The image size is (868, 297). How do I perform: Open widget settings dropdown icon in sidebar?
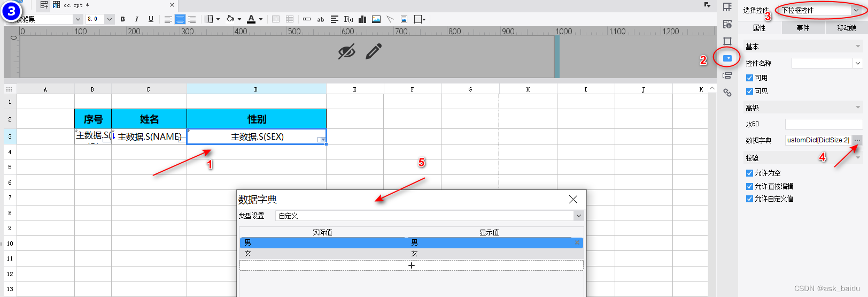click(727, 58)
